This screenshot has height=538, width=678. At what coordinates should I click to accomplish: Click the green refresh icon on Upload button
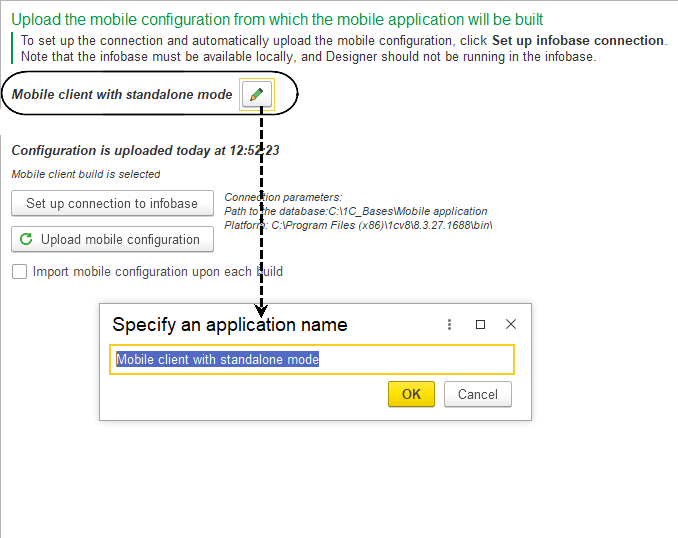pyautogui.click(x=27, y=240)
